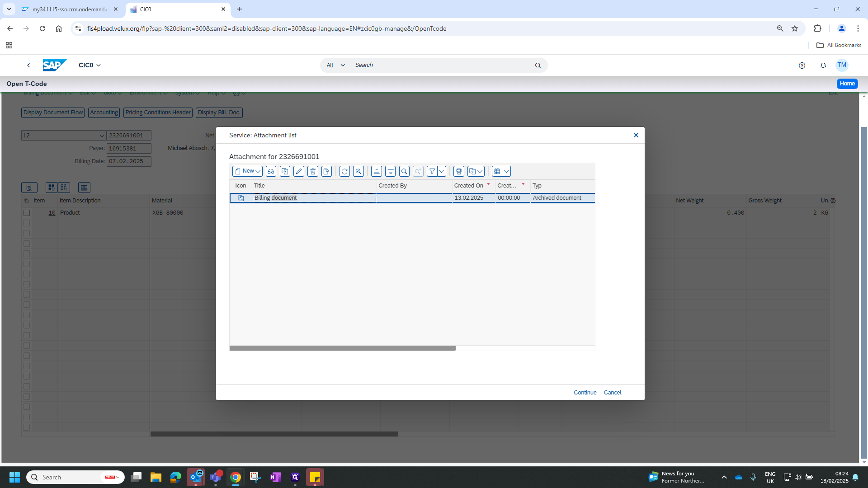Screen dimensions: 868x488
Task: Click Display Document Flow button
Action: (53, 113)
